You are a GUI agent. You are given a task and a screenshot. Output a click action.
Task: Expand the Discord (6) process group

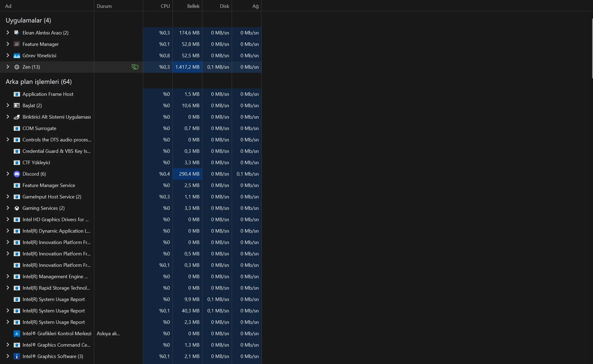pyautogui.click(x=8, y=174)
